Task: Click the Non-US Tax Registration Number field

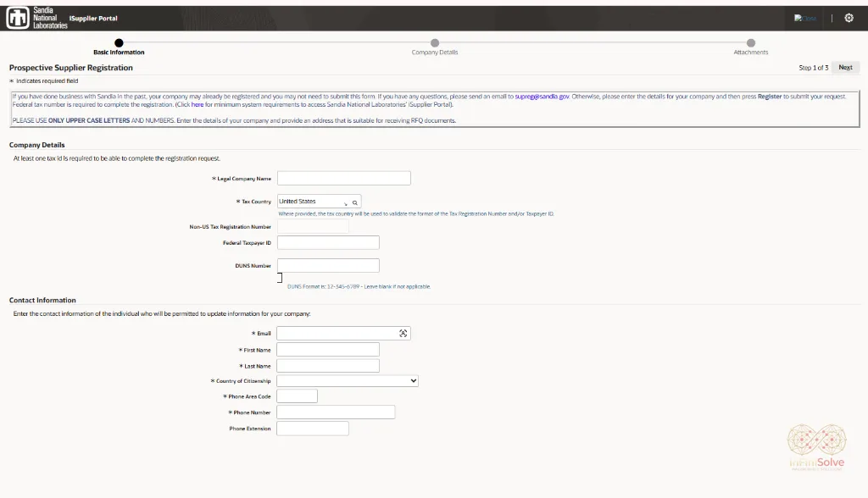Action: [x=313, y=226]
